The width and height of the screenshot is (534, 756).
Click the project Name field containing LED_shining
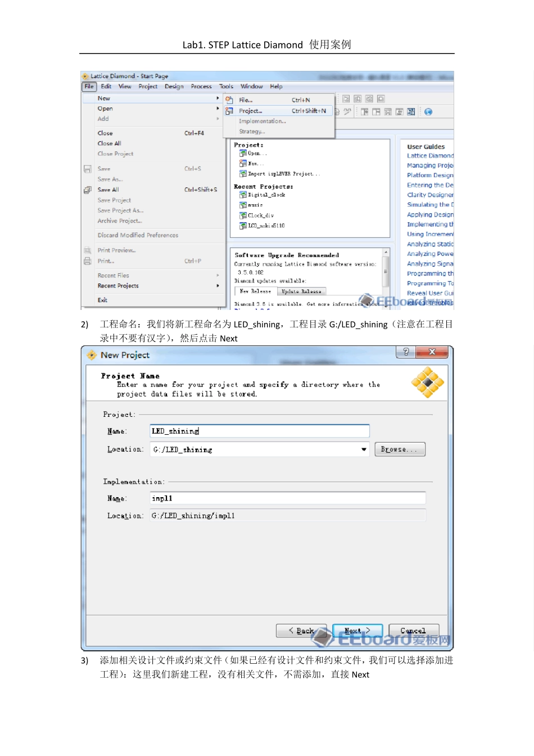[x=260, y=431]
